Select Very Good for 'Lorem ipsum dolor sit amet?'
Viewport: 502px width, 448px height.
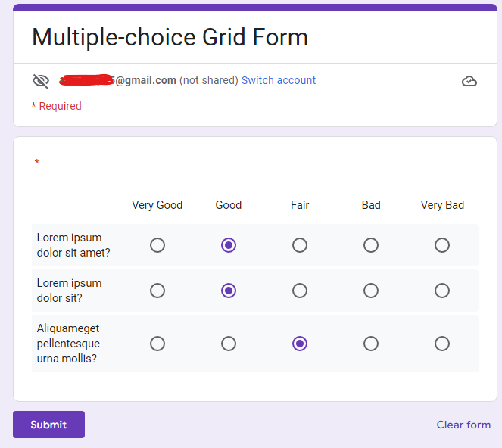click(157, 245)
